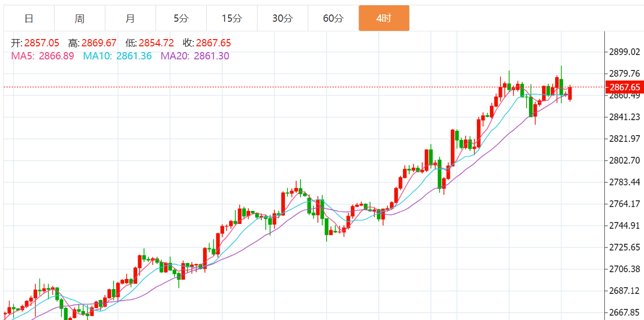Choose the 30分 timeframe tab

coord(283,18)
